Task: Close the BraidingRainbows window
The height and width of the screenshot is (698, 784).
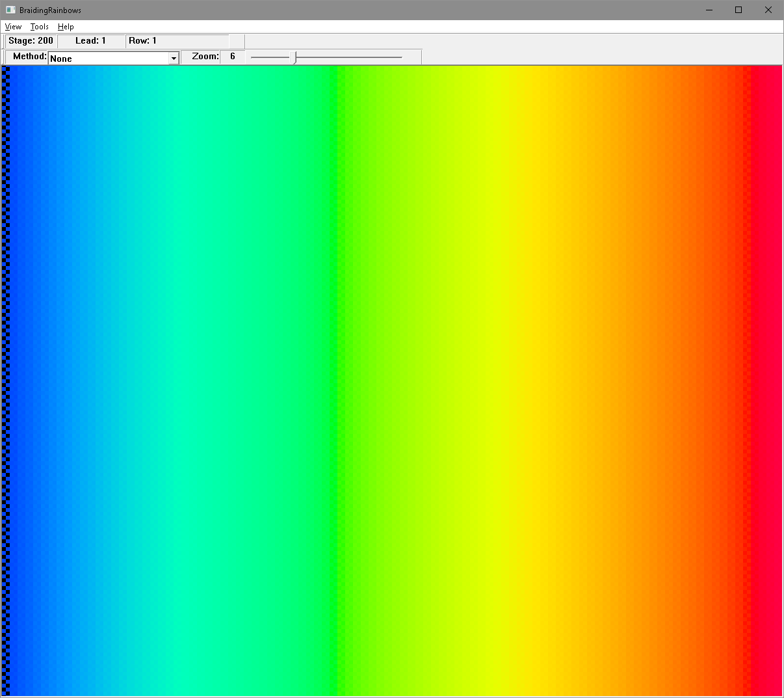Action: coord(768,10)
